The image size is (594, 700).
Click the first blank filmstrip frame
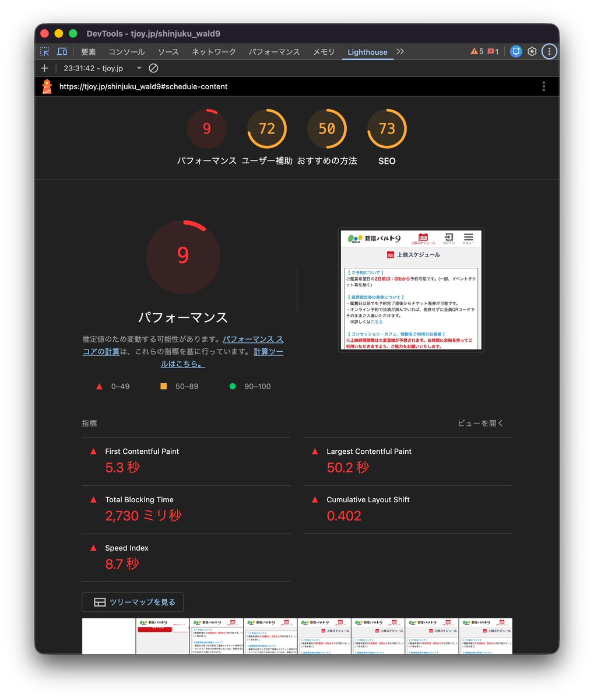109,636
